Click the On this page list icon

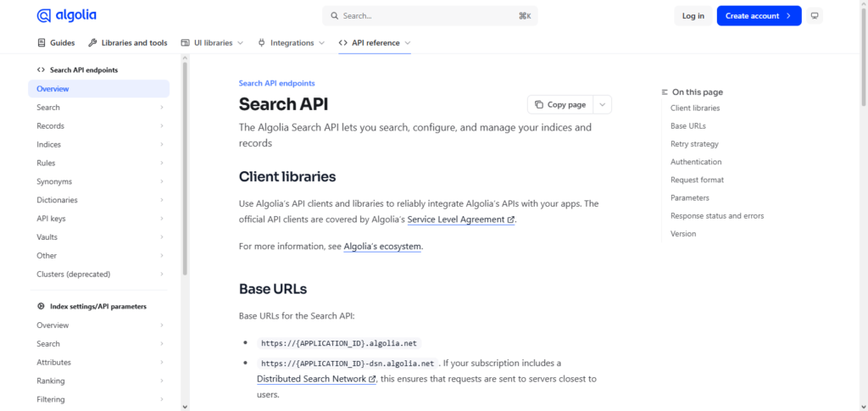point(665,92)
